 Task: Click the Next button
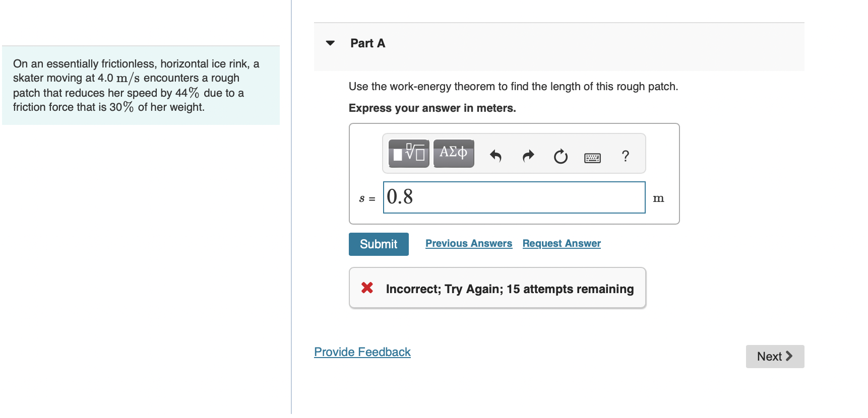coord(774,356)
